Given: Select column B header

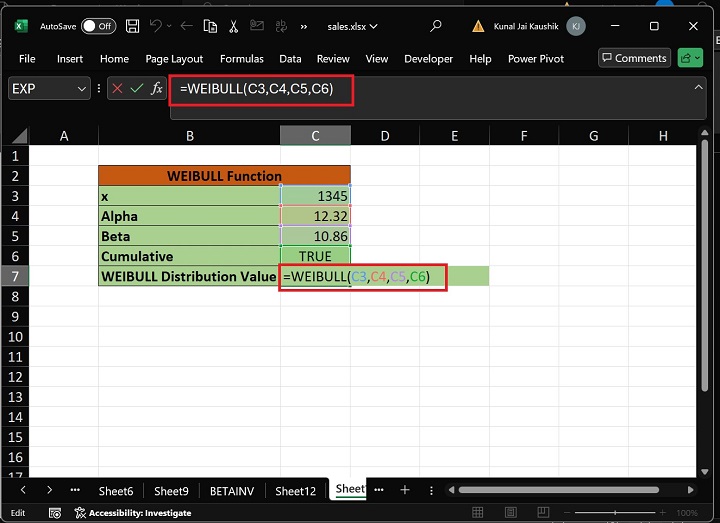Looking at the screenshot, I should pyautogui.click(x=190, y=136).
